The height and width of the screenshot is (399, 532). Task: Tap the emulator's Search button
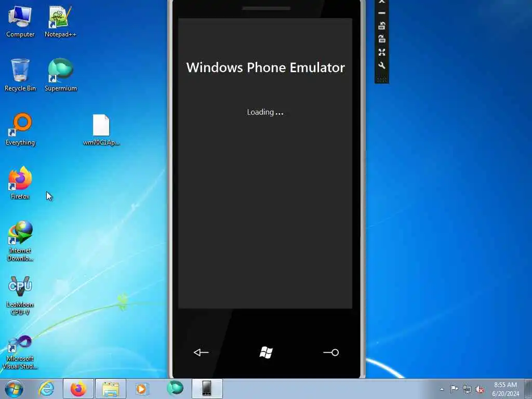331,353
